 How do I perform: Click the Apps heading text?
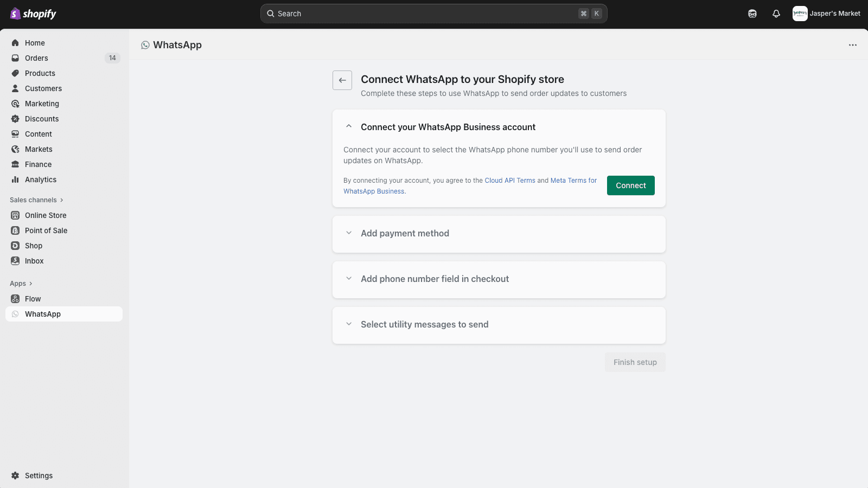(18, 284)
